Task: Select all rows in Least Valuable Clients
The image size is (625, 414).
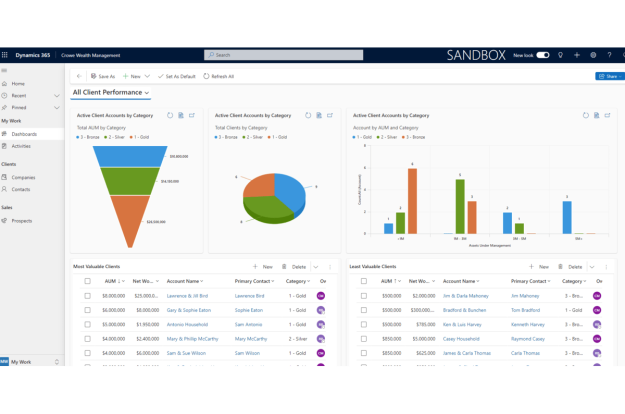Action: 364,281
